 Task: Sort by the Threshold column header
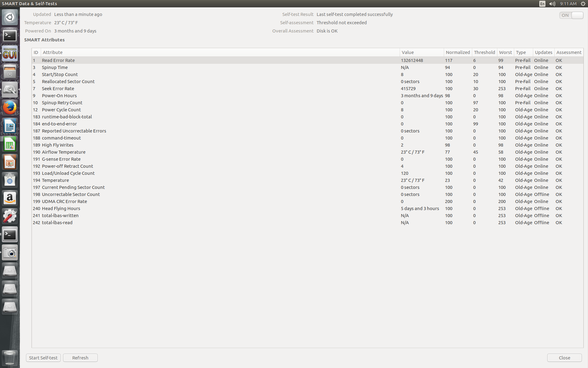pyautogui.click(x=484, y=52)
